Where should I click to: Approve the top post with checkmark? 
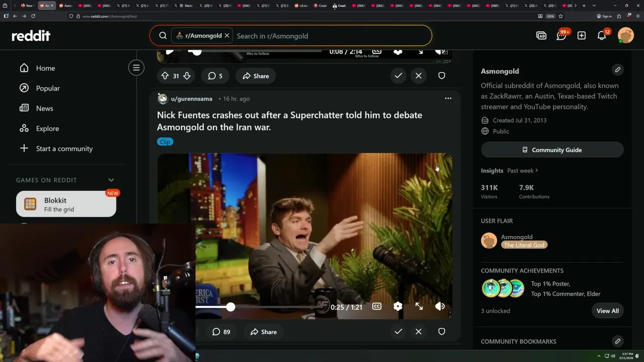pyautogui.click(x=398, y=75)
